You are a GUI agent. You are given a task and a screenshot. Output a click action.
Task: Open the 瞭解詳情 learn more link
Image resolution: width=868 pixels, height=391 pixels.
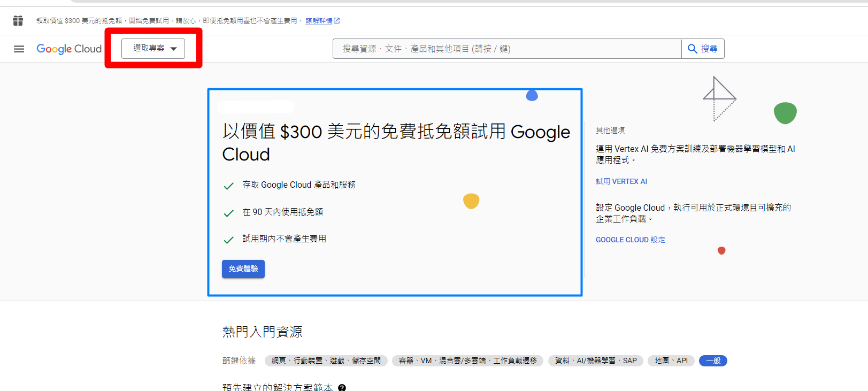(x=322, y=21)
